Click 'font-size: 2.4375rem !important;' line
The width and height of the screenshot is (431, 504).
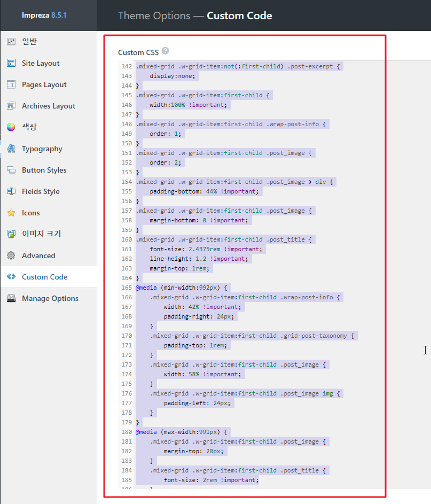[206, 249]
